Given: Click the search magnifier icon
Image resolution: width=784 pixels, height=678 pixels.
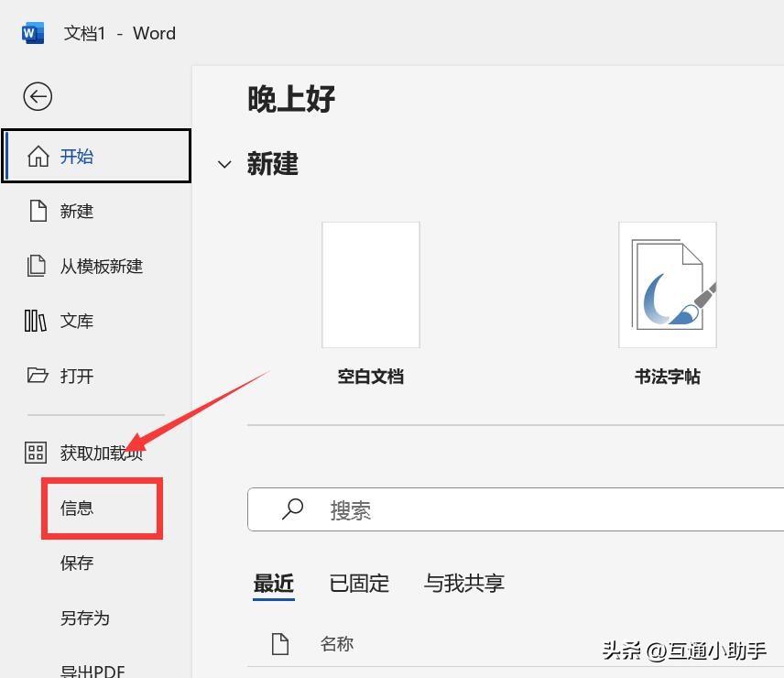Looking at the screenshot, I should click(292, 509).
